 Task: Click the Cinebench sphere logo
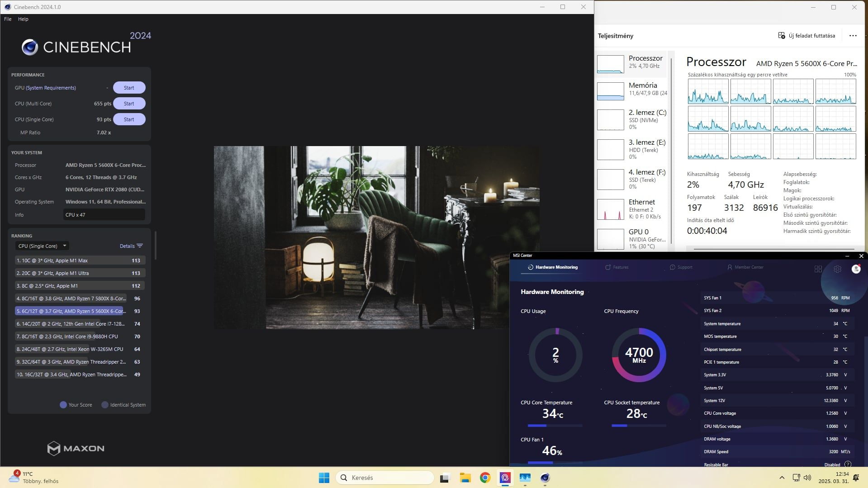point(30,47)
